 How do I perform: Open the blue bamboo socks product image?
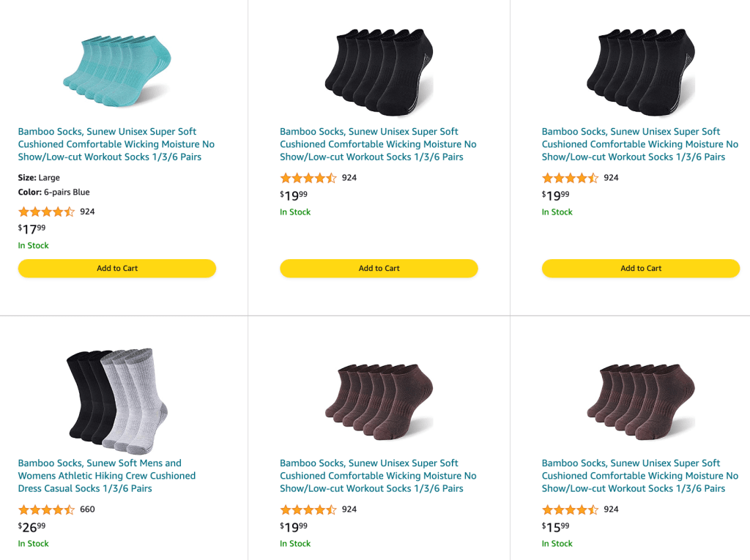116,71
